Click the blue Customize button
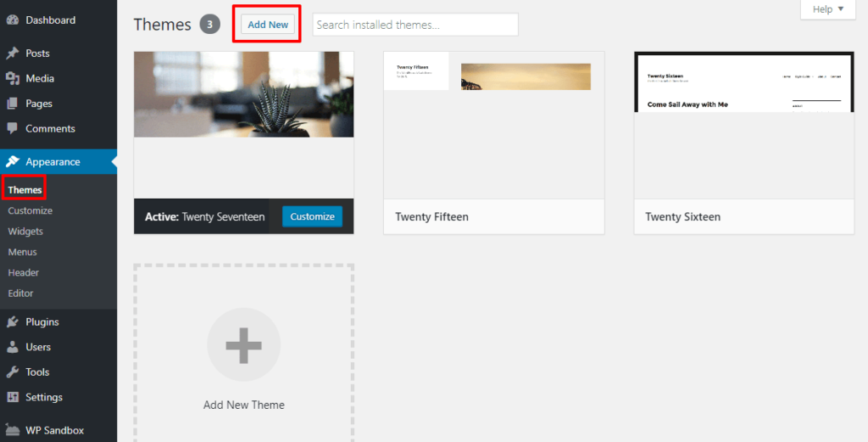This screenshot has width=868, height=442. (x=312, y=216)
